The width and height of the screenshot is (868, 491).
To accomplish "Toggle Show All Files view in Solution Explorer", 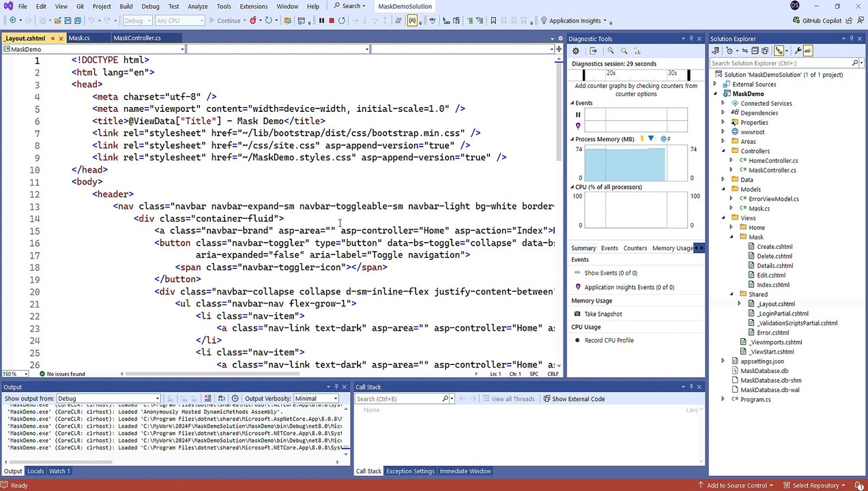I will click(x=765, y=50).
